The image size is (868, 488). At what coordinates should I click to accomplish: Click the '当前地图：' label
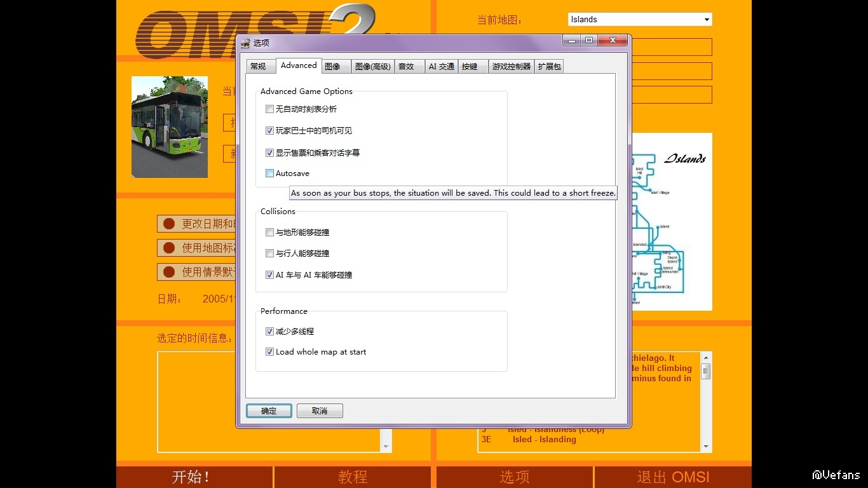499,20
